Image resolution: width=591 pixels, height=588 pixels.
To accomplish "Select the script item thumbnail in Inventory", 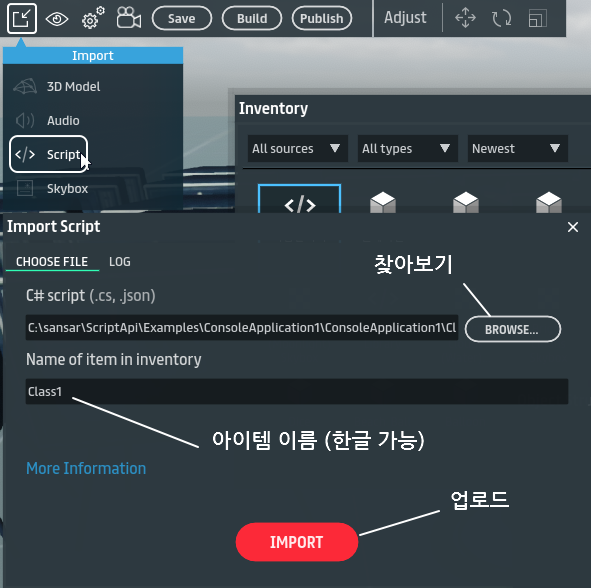I will pyautogui.click(x=300, y=199).
